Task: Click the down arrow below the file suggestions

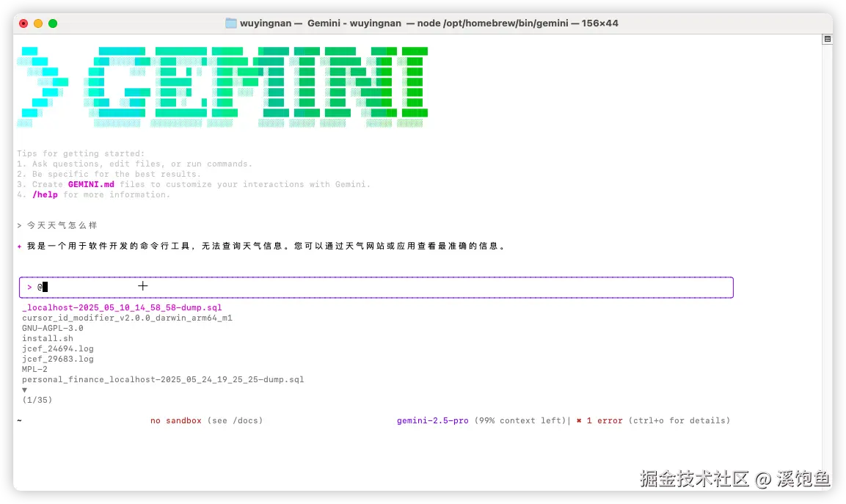Action: click(24, 390)
